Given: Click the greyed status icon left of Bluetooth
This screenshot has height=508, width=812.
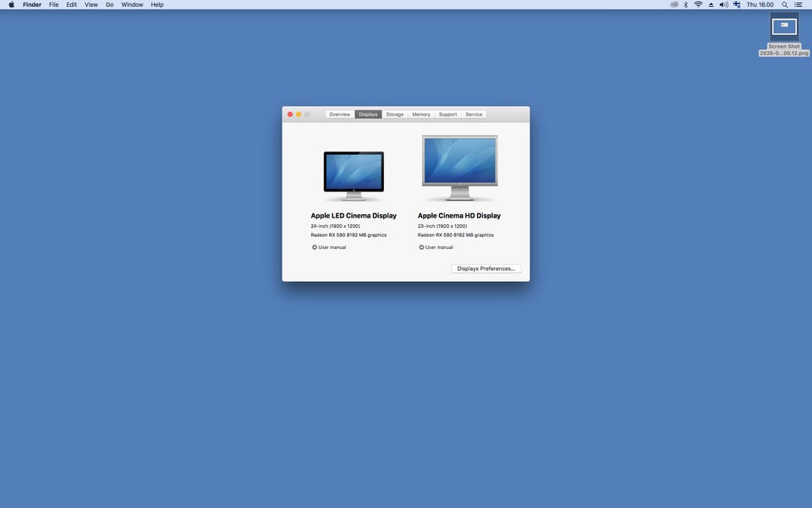Looking at the screenshot, I should [x=674, y=5].
